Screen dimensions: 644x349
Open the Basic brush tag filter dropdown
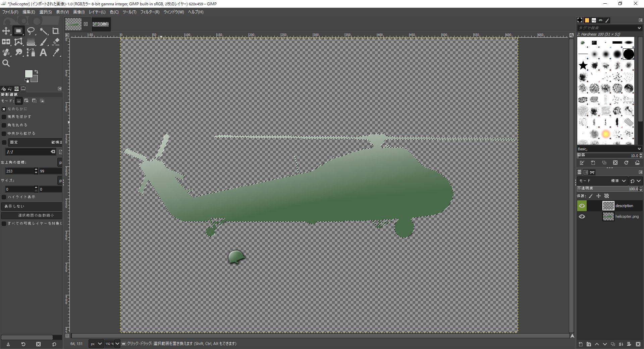[609, 149]
